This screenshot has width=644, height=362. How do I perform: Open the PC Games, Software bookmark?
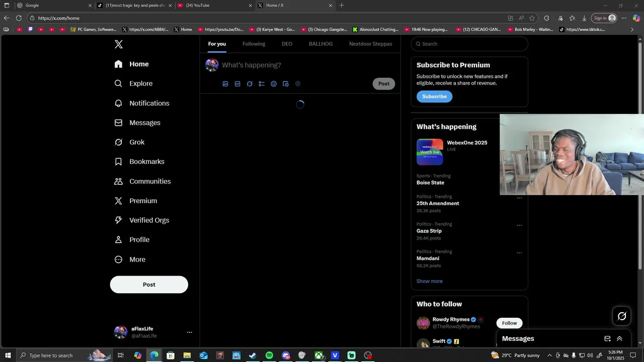pos(94,30)
